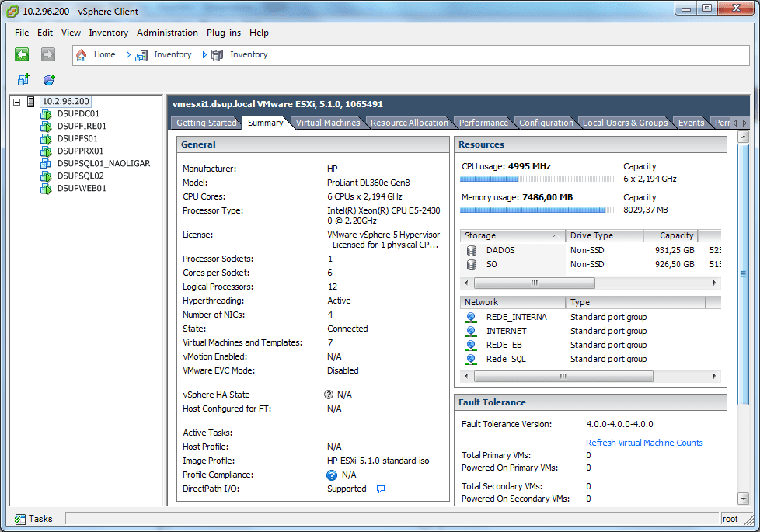Open the Plug-ins menu

[224, 33]
